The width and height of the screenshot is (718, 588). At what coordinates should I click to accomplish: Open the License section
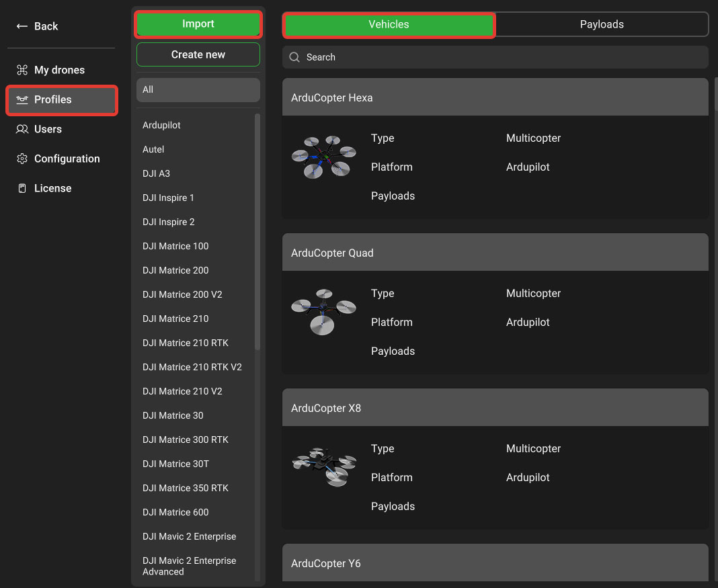pyautogui.click(x=52, y=188)
